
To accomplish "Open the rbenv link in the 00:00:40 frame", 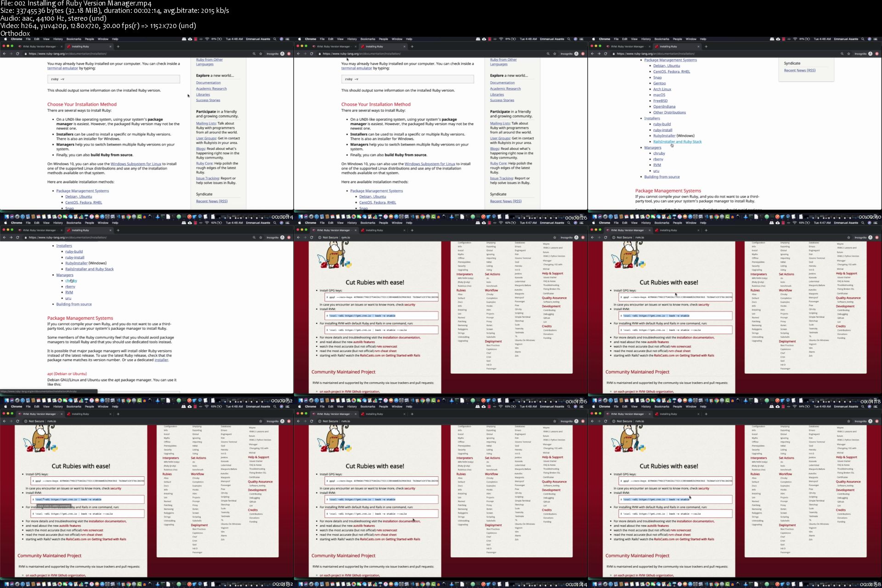I will point(658,159).
